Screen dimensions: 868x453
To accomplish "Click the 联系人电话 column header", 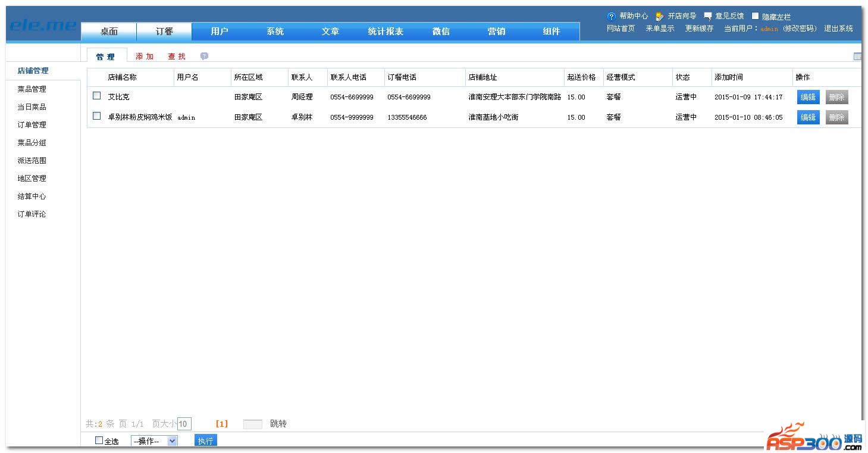I will (x=348, y=77).
